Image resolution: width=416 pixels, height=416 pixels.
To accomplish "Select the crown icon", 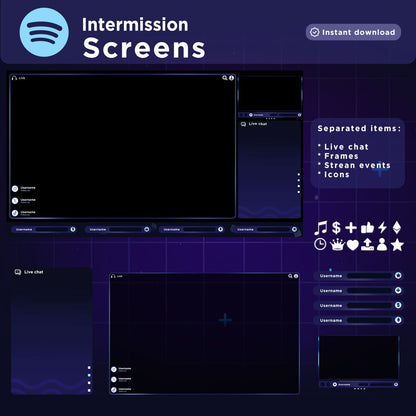I will click(x=337, y=245).
